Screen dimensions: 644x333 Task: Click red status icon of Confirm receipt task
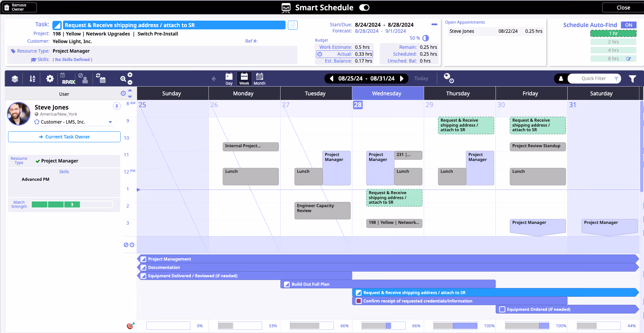359,301
